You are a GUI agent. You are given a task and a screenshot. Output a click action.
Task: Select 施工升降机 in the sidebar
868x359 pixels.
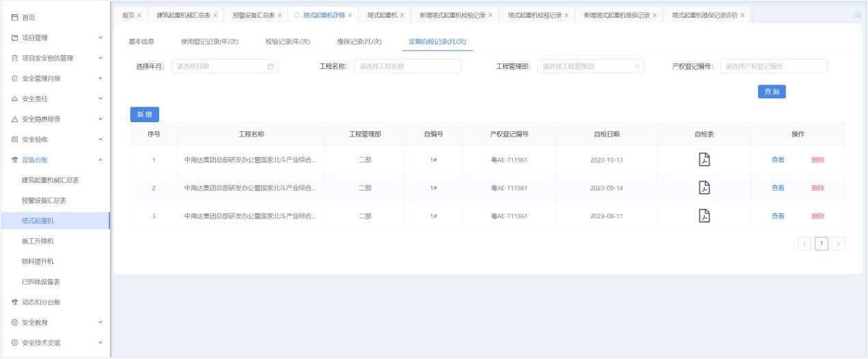[x=38, y=241]
